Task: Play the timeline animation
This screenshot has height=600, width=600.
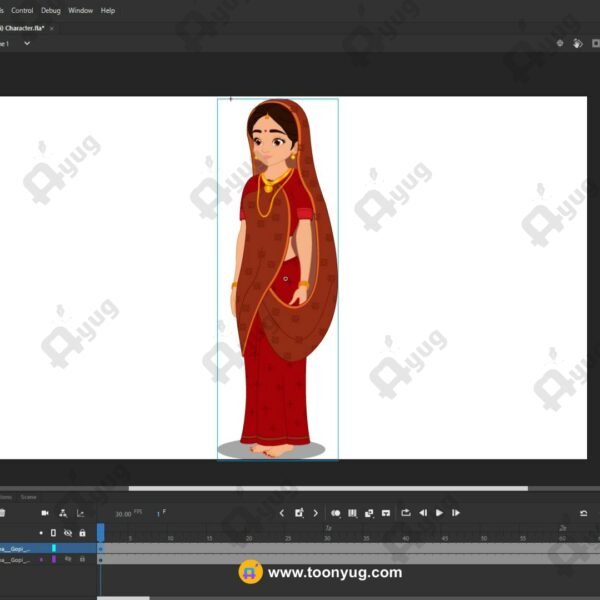Action: tap(439, 513)
